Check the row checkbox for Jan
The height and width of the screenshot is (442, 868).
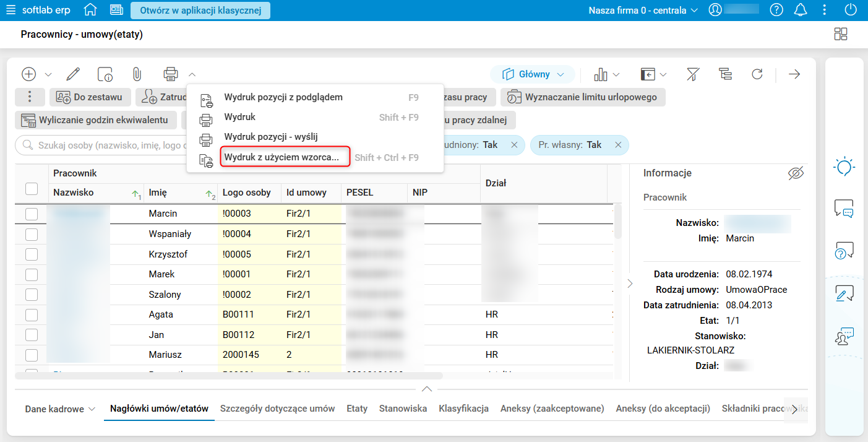(32, 335)
